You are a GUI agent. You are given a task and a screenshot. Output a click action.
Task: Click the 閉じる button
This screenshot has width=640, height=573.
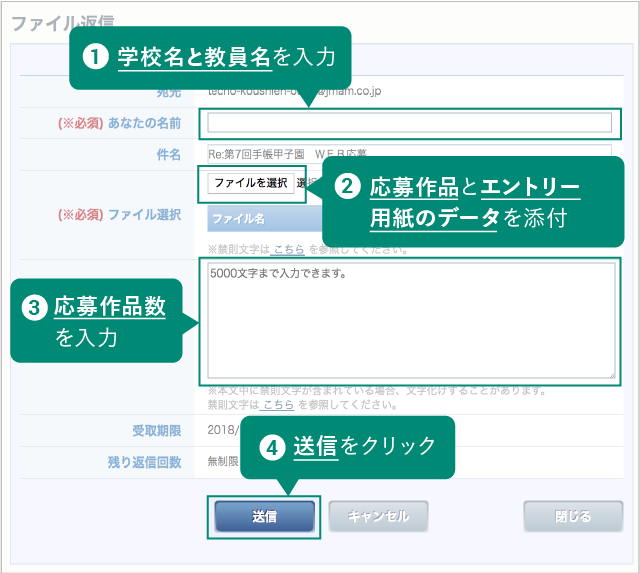[x=573, y=517]
